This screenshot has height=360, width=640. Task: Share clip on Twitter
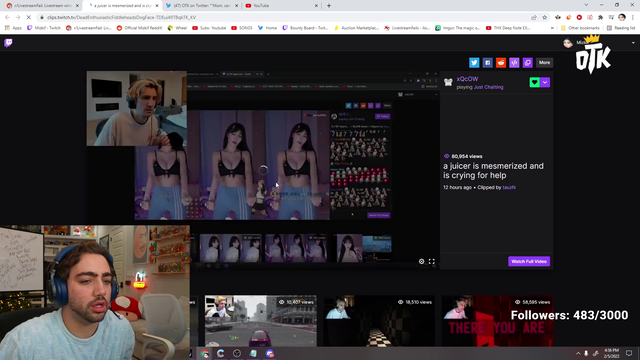click(x=474, y=62)
